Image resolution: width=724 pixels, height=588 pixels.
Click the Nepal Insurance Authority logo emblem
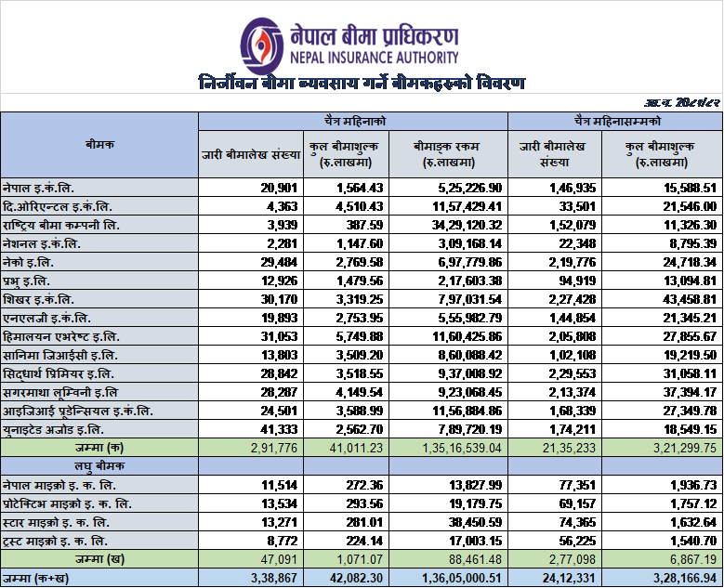tap(262, 46)
